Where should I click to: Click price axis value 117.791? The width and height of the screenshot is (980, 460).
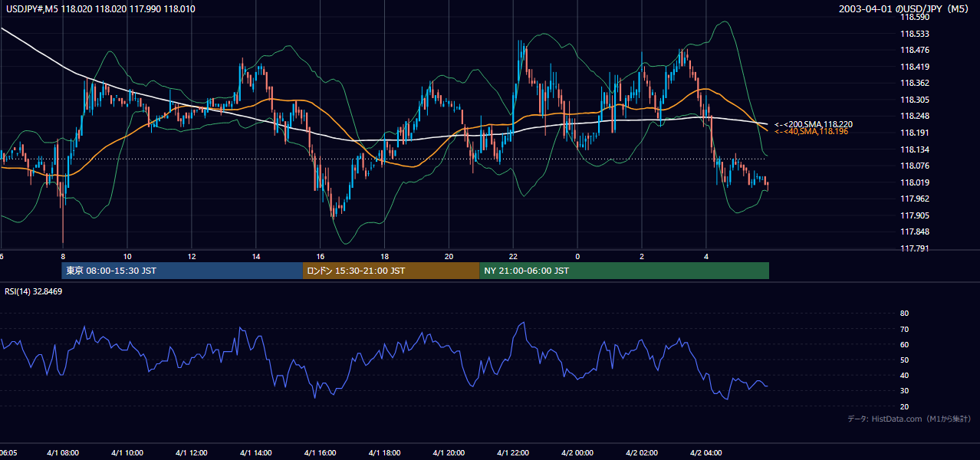click(914, 248)
